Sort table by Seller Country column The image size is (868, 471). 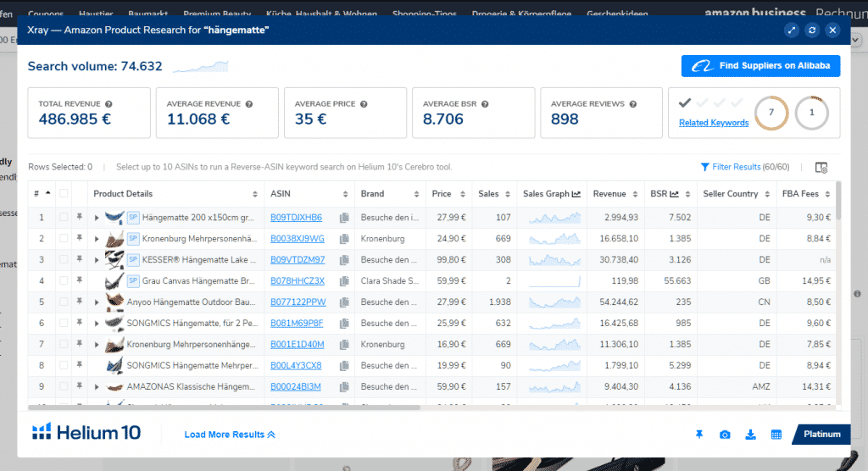coord(766,194)
